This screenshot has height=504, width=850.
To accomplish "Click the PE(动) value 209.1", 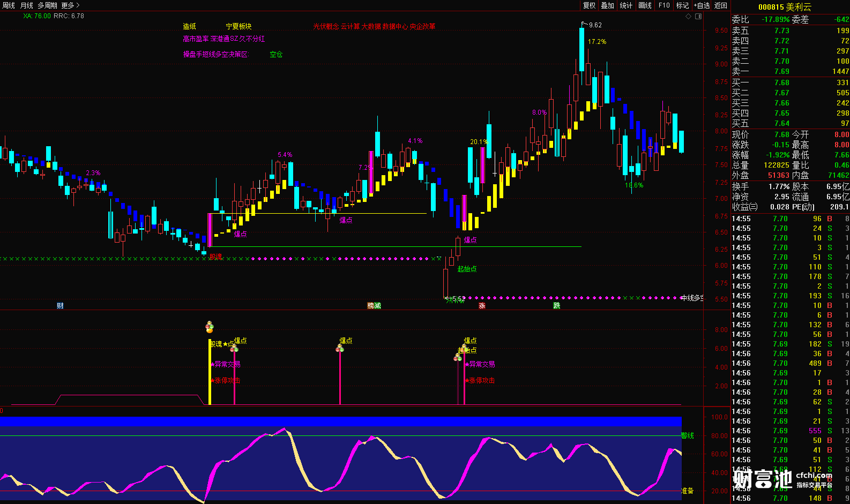I will pos(839,207).
